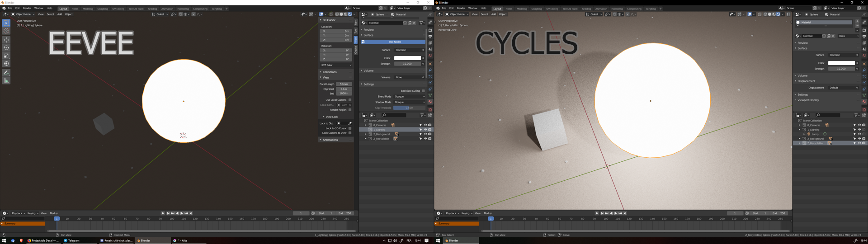Open XYZ Euler rotation mode dropdown
The width and height of the screenshot is (868, 244).
pyautogui.click(x=336, y=65)
